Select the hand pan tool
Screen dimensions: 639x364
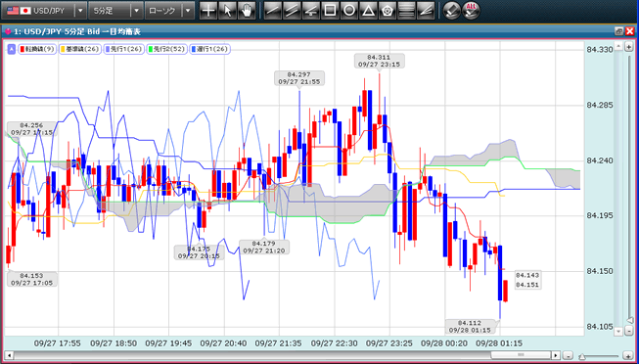[x=247, y=11]
